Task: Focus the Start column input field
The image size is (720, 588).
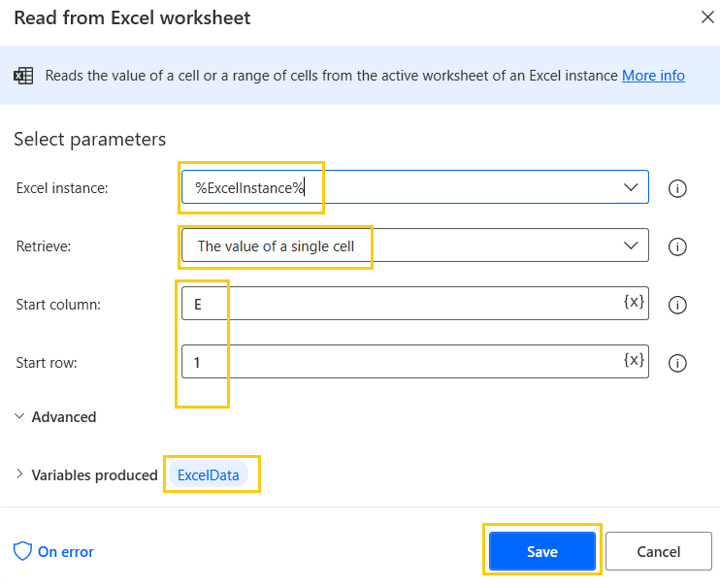Action: (x=415, y=304)
